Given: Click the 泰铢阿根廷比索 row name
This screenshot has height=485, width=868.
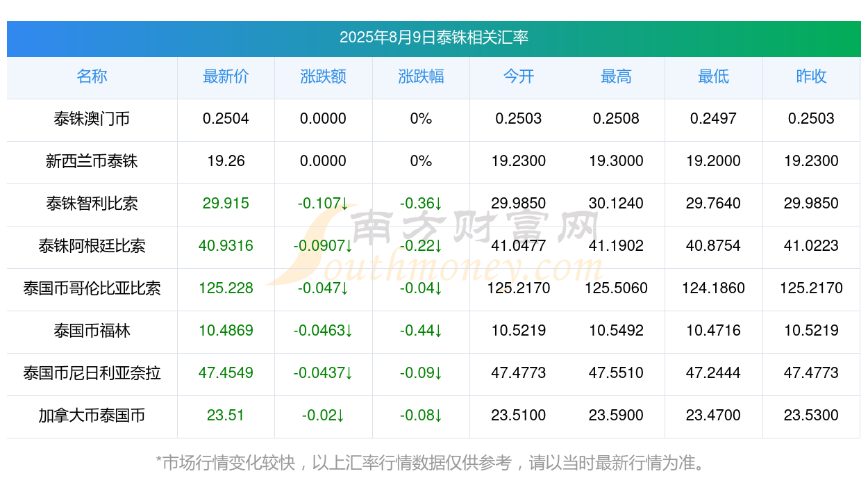Looking at the screenshot, I should point(92,246).
